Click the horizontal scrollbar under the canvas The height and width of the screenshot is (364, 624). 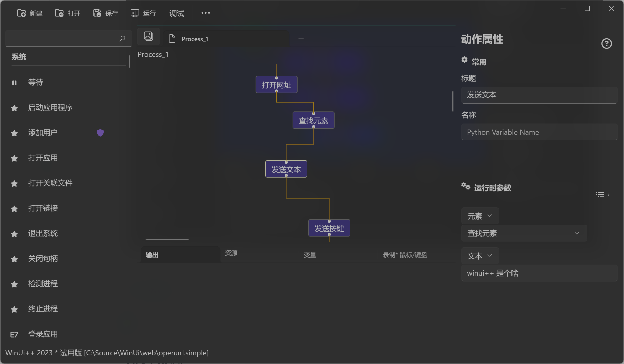tap(167, 239)
